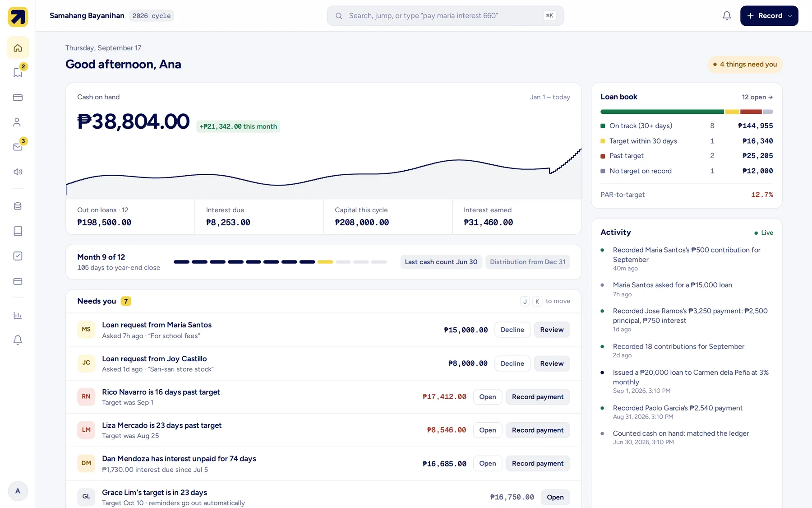Open Rico Navarro's past-target loan
The image size is (812, 508).
point(487,397)
